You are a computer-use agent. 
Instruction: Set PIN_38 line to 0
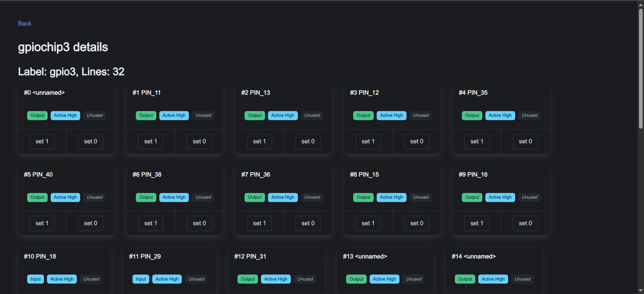tap(199, 223)
